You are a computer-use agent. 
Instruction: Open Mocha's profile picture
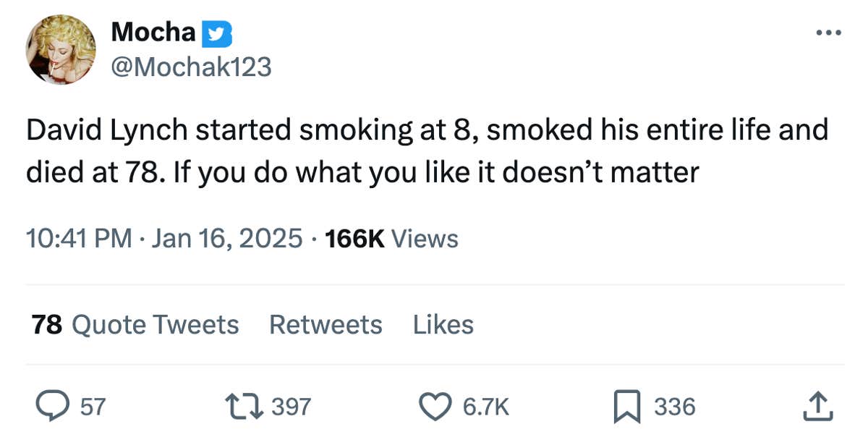pyautogui.click(x=61, y=50)
